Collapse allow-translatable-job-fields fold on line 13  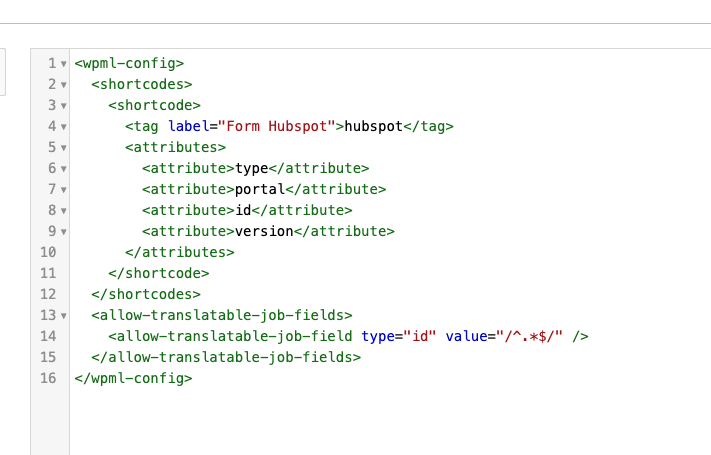[63, 316]
